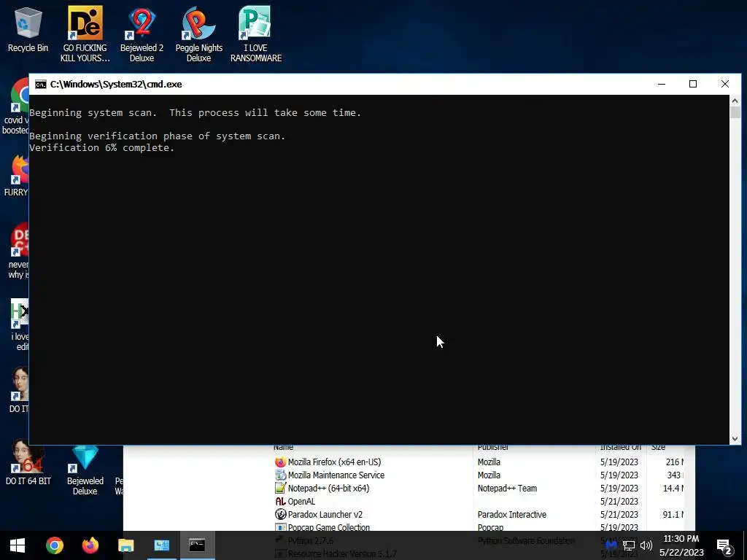Launch the Bejeweled Deluxe diamond shortcut
This screenshot has height=560, width=747.
pos(85,469)
